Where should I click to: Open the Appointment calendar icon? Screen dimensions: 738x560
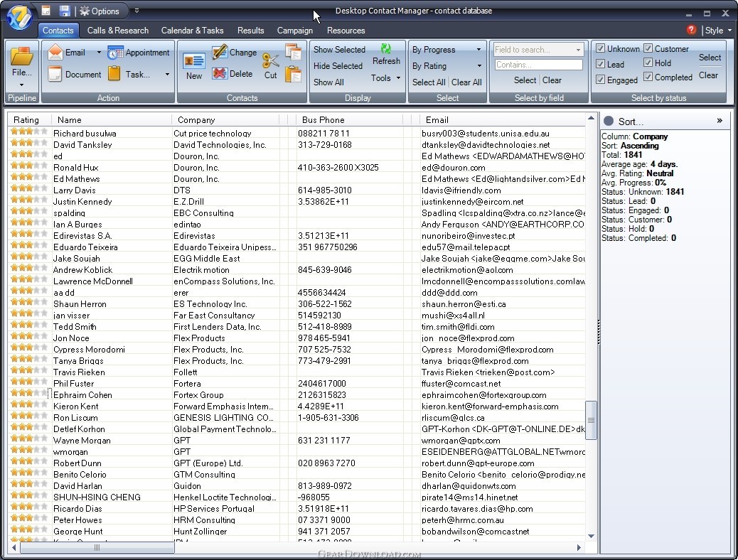pyautogui.click(x=116, y=53)
